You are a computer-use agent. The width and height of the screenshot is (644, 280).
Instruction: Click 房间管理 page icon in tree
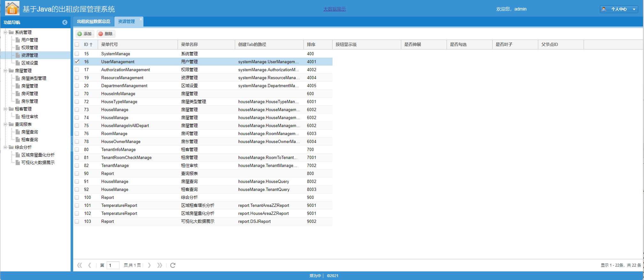point(18,94)
